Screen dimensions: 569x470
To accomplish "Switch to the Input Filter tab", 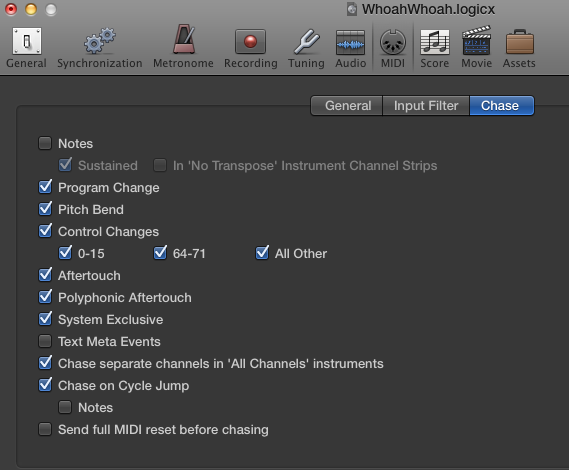I will [x=426, y=106].
